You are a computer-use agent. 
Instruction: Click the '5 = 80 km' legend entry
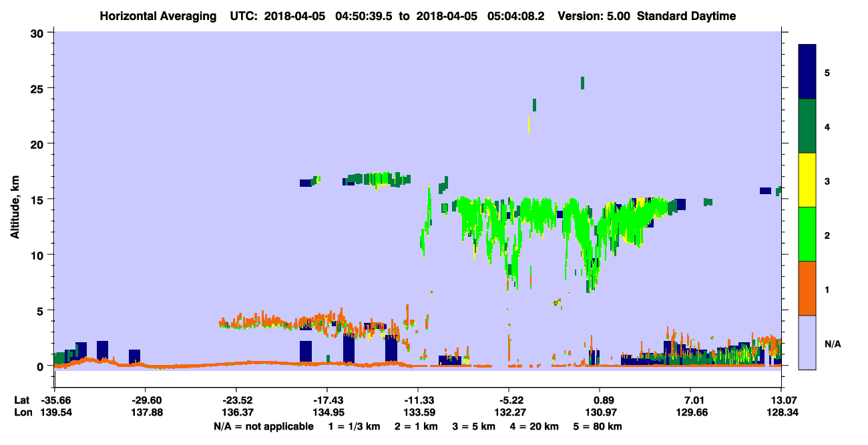pos(599,426)
